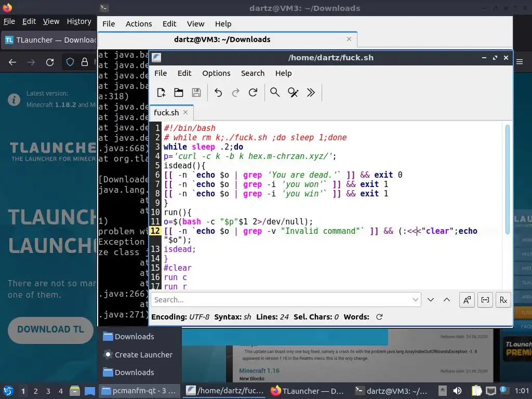Image resolution: width=532 pixels, height=399 pixels.
Task: Find the previous match with the up chevron
Action: (x=447, y=300)
